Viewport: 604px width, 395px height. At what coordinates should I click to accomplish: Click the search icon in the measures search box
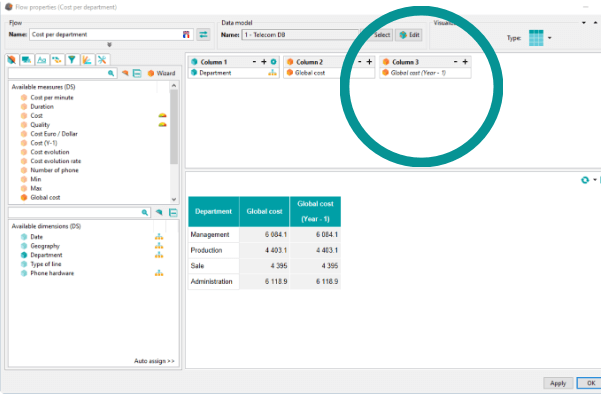coord(111,73)
